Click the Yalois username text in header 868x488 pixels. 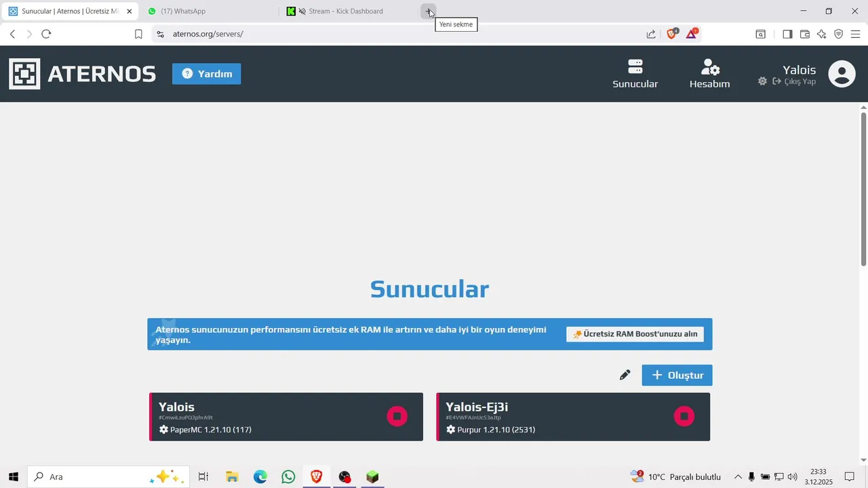(x=800, y=70)
